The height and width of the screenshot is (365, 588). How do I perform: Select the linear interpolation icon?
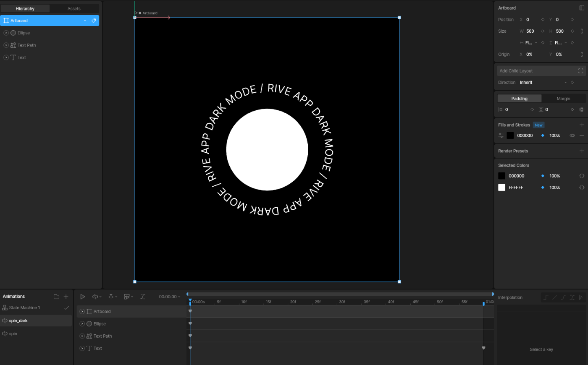[555, 297]
